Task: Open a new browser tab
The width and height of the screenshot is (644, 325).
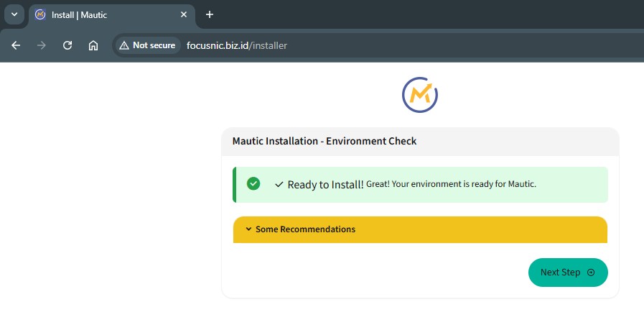Action: coord(210,14)
